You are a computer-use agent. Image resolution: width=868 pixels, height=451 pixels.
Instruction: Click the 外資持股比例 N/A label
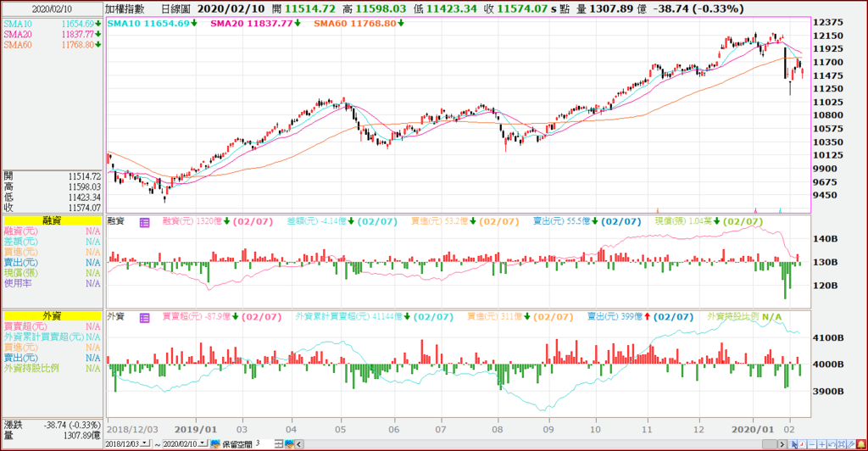744,316
